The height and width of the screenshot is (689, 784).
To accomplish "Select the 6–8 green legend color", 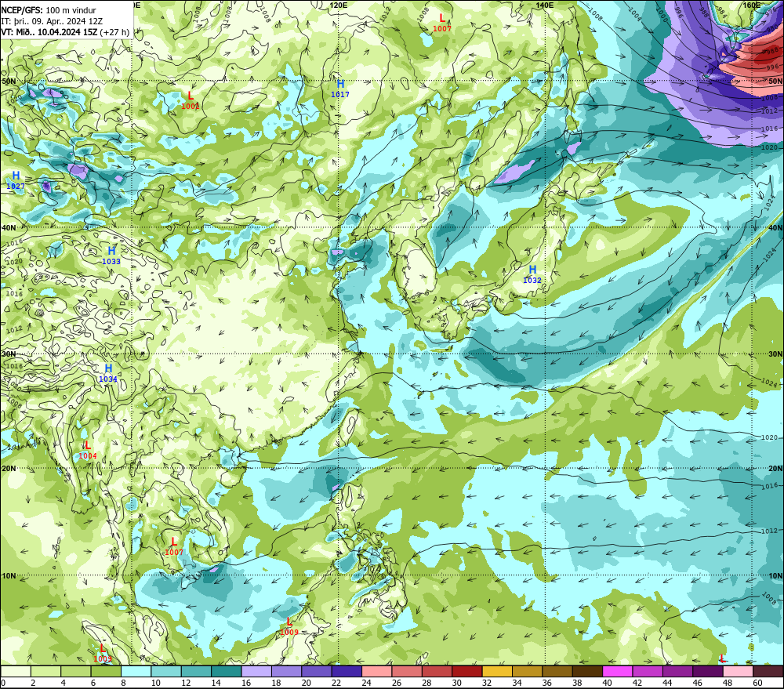I will tap(106, 671).
